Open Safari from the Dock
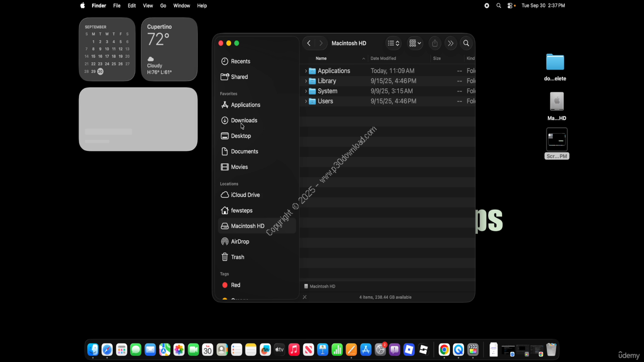Screen dimensions: 644x362 click(x=107, y=349)
